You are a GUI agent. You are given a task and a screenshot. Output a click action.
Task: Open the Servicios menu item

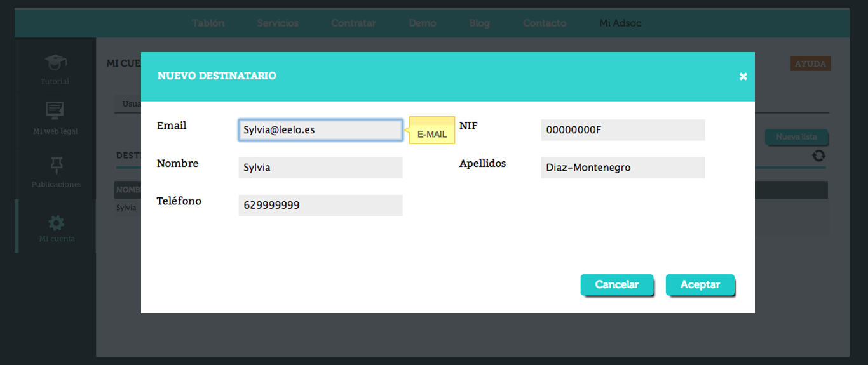(x=278, y=23)
